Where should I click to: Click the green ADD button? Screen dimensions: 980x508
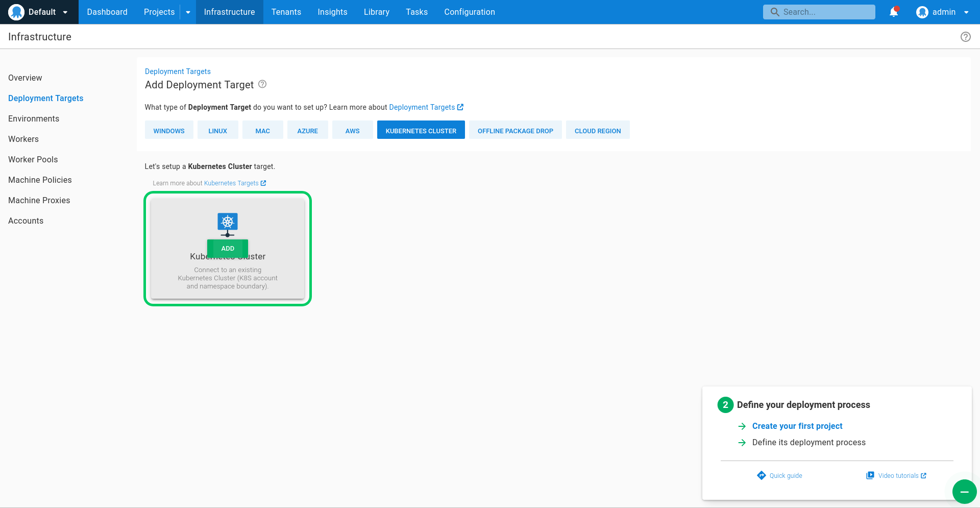(228, 249)
